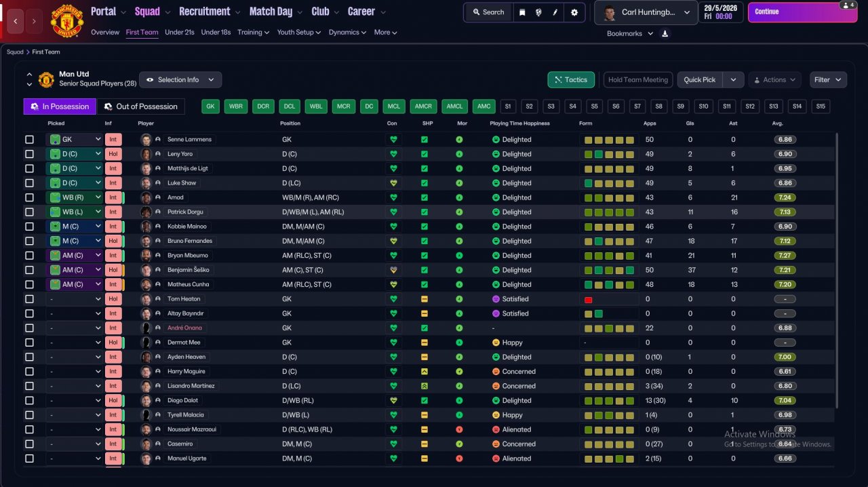Open the Actions dropdown
This screenshot has height=487, width=868.
pos(774,79)
